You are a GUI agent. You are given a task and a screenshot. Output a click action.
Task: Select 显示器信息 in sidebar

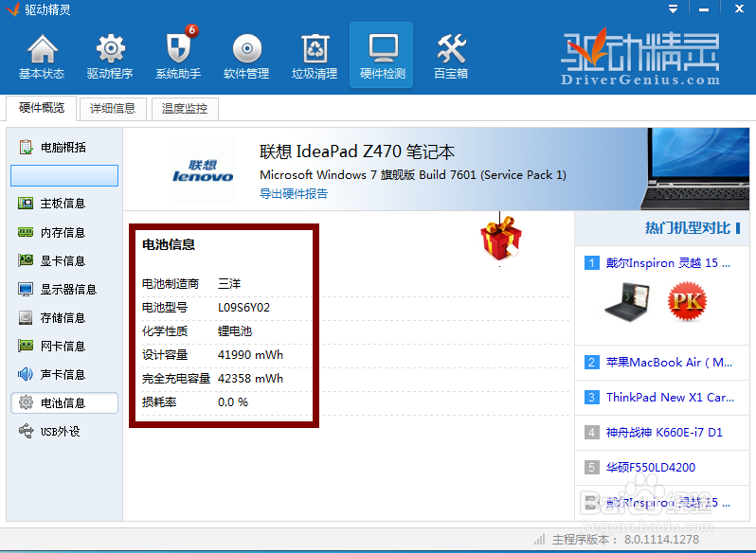[x=63, y=289]
